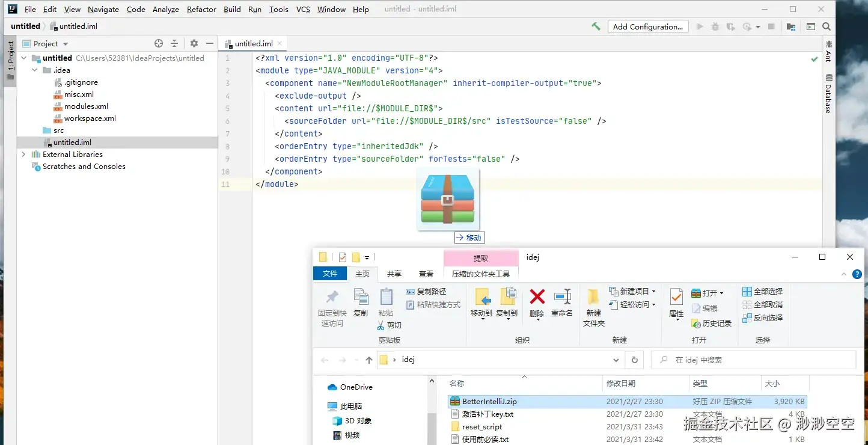Click the Build Project hammer icon
Image resolution: width=868 pixels, height=445 pixels.
(x=596, y=26)
